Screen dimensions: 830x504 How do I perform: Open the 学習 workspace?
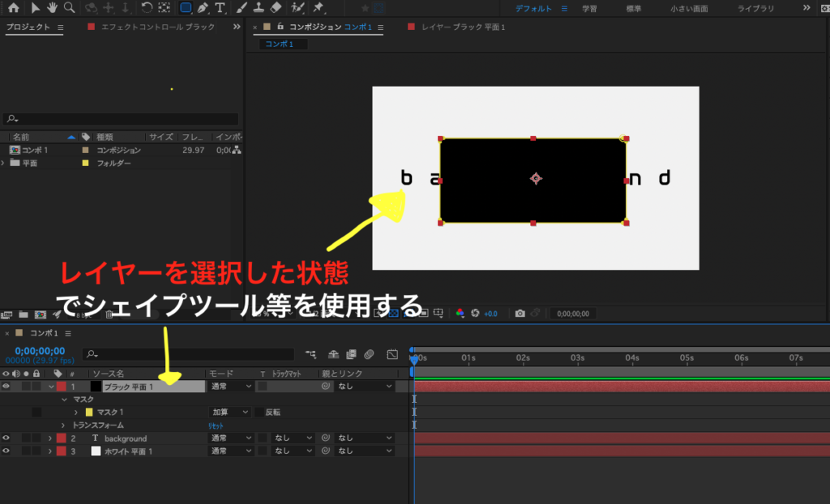(590, 9)
